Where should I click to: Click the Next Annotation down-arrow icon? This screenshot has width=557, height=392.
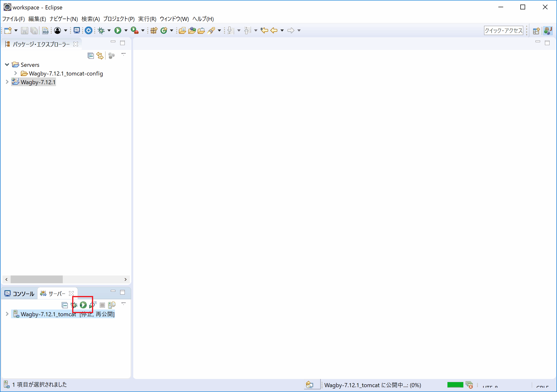(231, 31)
